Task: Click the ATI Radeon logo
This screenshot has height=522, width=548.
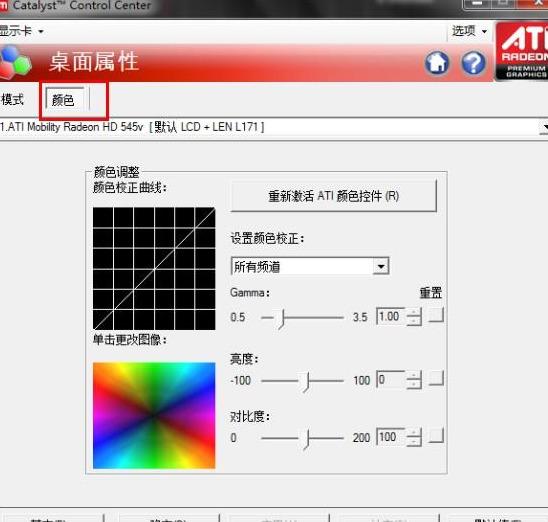Action: 522,51
